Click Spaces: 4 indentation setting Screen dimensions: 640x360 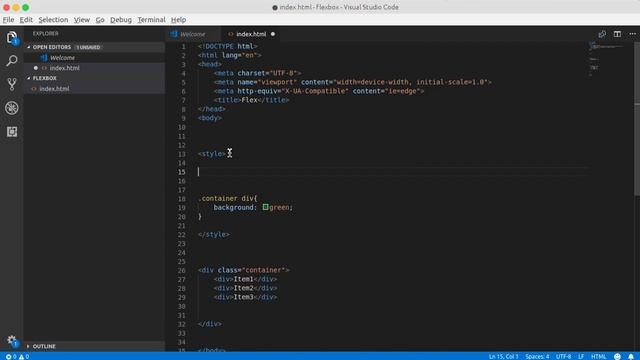(x=537, y=356)
